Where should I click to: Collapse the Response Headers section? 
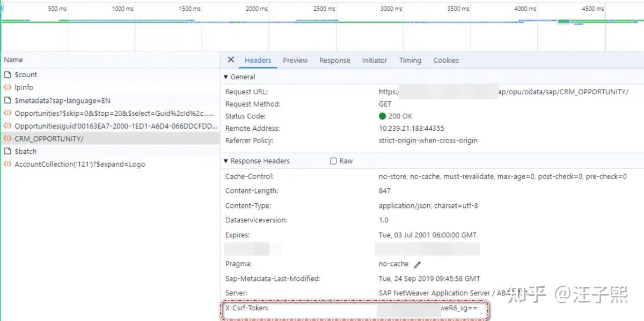226,161
